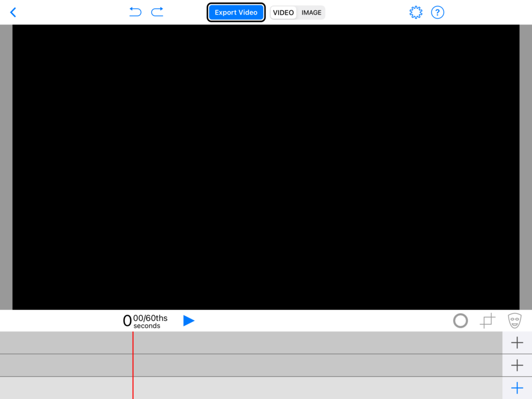Open the mask tool with the face-mask icon
Screen dimensions: 532x399
[514, 321]
